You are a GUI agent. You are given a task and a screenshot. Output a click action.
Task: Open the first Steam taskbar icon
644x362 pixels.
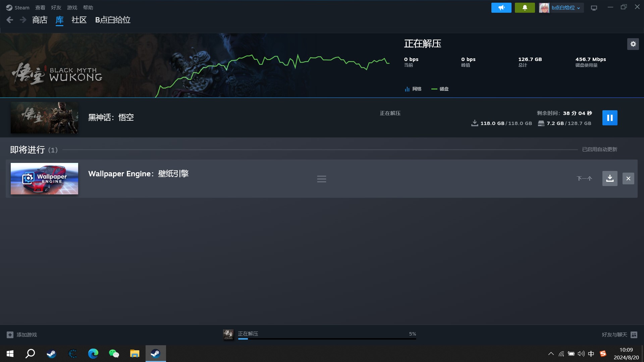coord(51,354)
